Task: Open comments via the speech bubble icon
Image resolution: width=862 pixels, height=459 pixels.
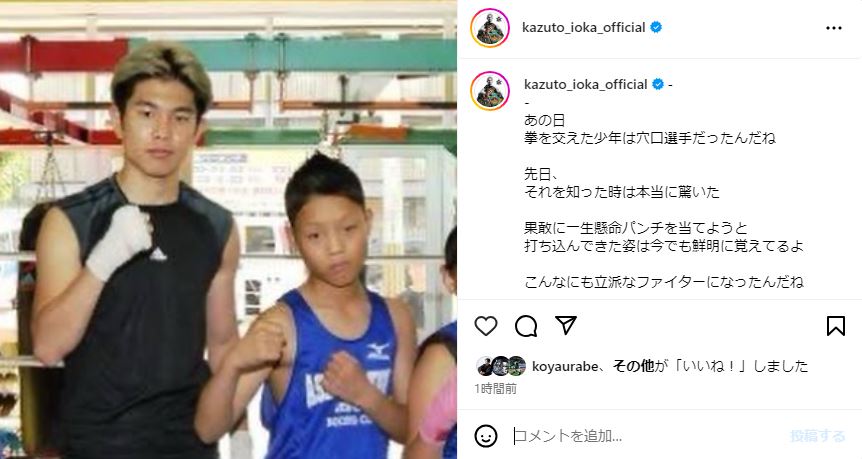Action: (526, 326)
